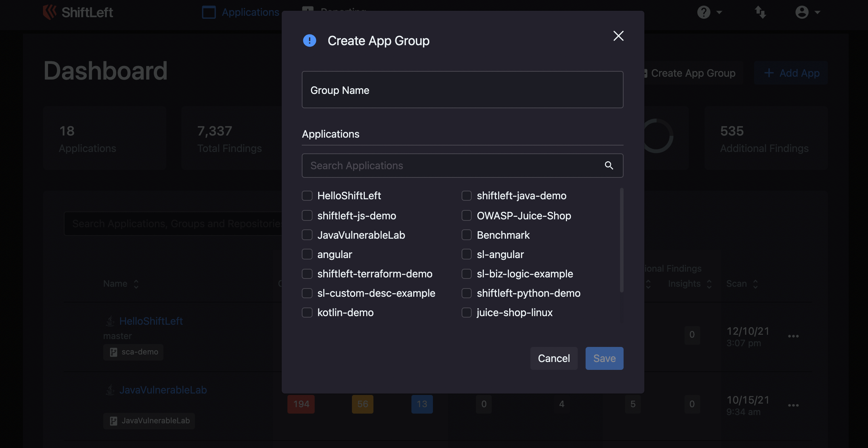Click the Java icon beside HelloShiftLeft
Viewport: 868px width, 448px height.
point(110,321)
